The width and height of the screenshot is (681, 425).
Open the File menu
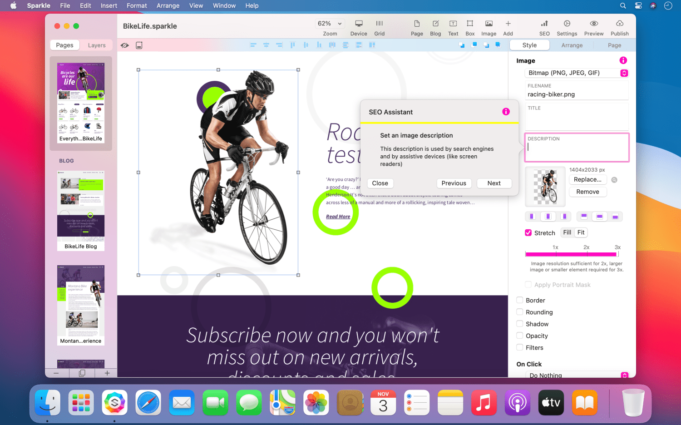[65, 6]
